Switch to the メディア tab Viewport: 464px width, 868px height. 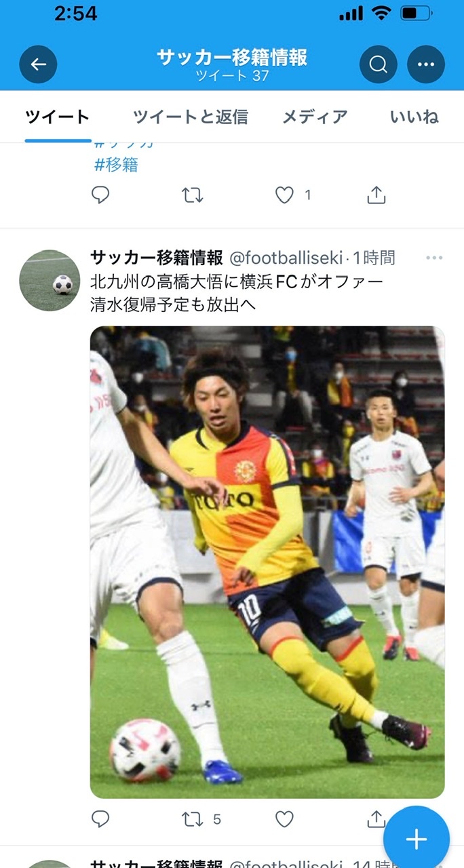315,117
